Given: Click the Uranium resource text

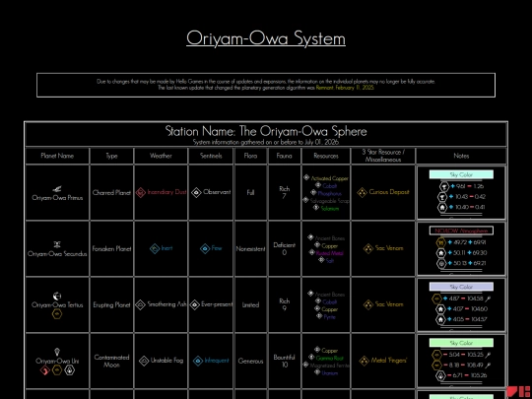Looking at the screenshot, I should click(x=330, y=372).
